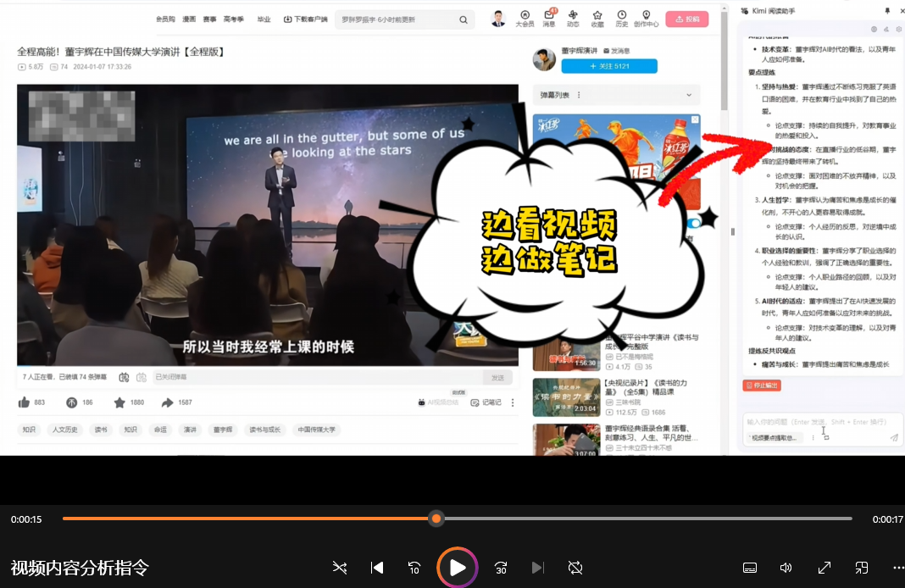Open 董宇辉经典语录合集 video title
Image resolution: width=905 pixels, height=588 pixels.
coord(652,433)
